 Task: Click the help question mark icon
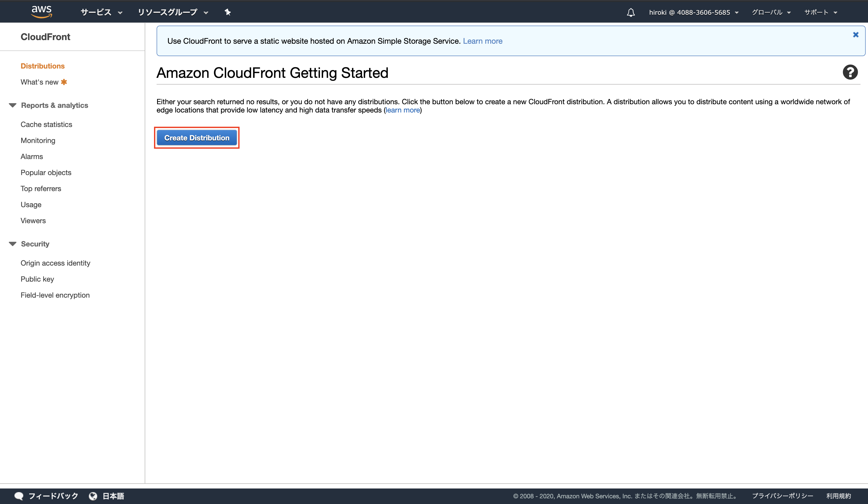[x=850, y=72]
